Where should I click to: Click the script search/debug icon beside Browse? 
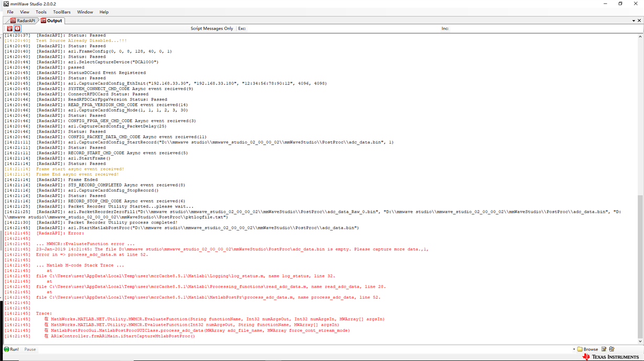(x=612, y=349)
